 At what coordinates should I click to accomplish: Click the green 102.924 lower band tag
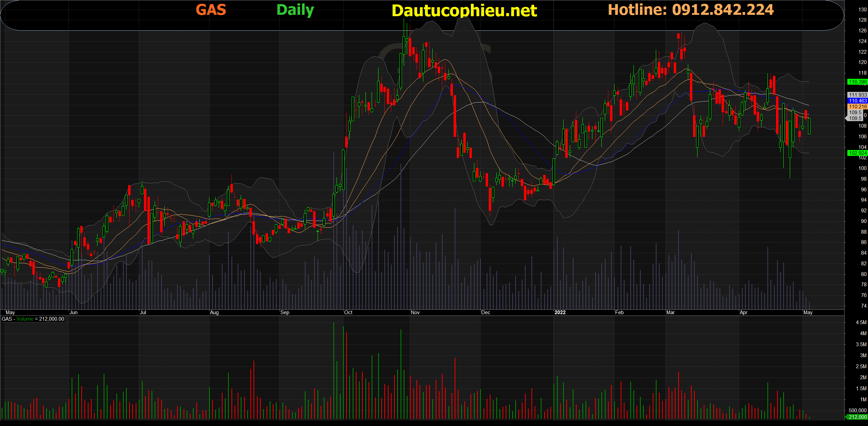pos(857,153)
